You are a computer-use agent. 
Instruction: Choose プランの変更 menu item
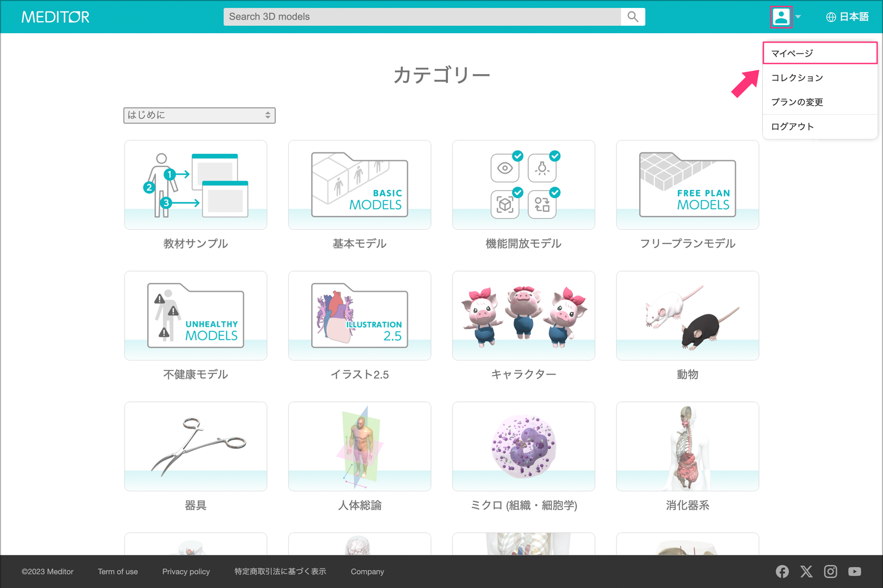[797, 102]
